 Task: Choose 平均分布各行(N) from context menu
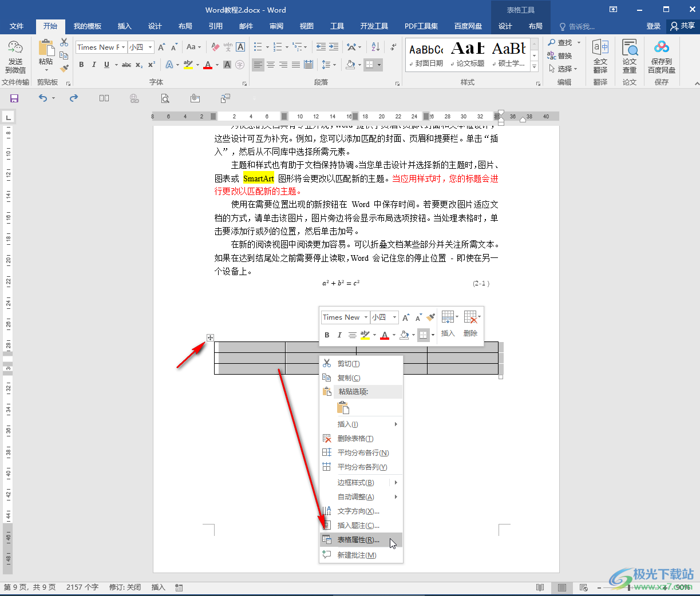click(x=361, y=453)
